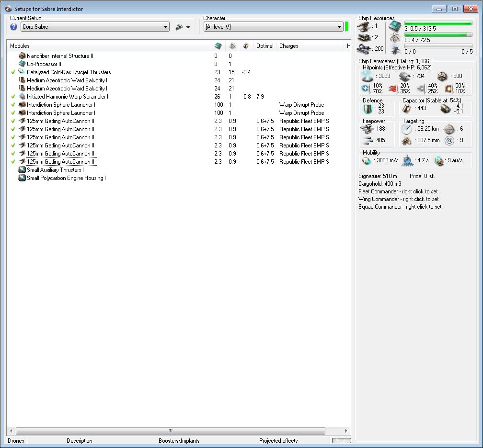
Task: Click the ship icon beside setup dropdown
Action: (x=179, y=27)
